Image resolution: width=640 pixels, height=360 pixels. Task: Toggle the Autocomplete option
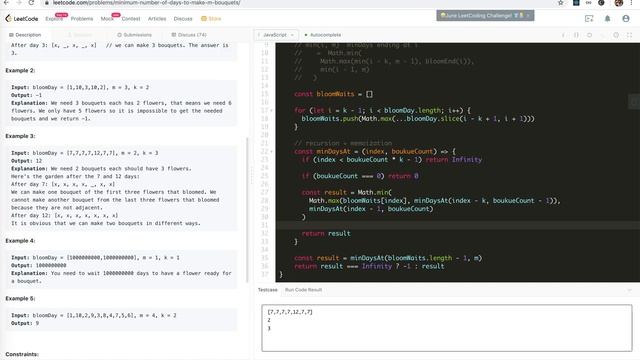click(x=322, y=35)
